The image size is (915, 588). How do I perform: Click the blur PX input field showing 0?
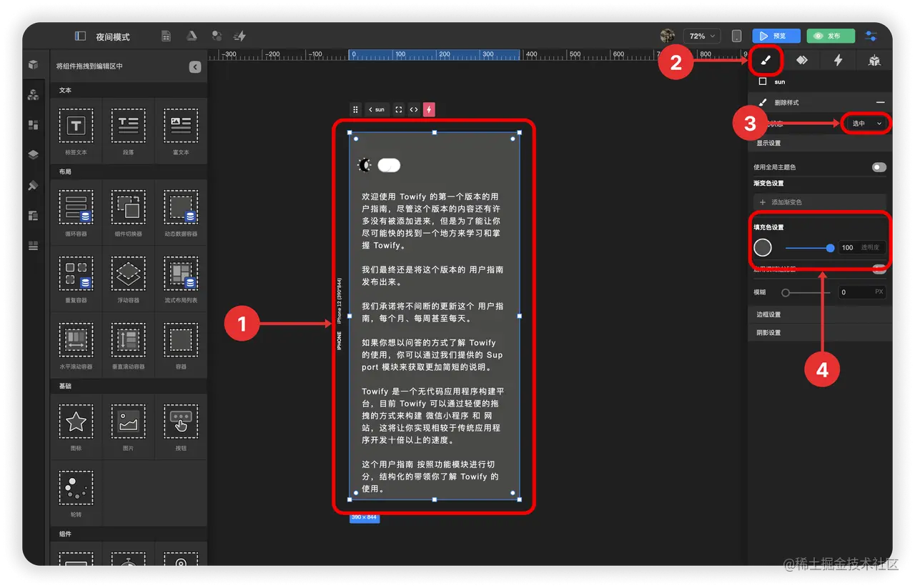click(x=861, y=292)
